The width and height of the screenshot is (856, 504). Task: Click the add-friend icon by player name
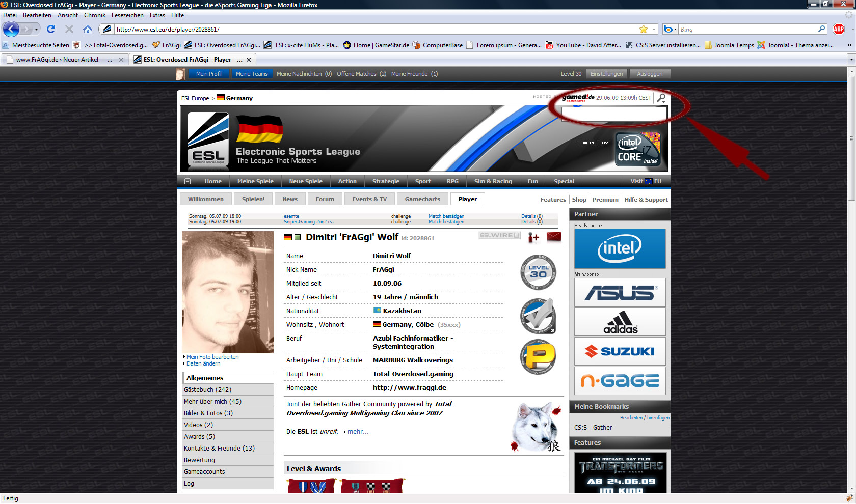click(533, 237)
